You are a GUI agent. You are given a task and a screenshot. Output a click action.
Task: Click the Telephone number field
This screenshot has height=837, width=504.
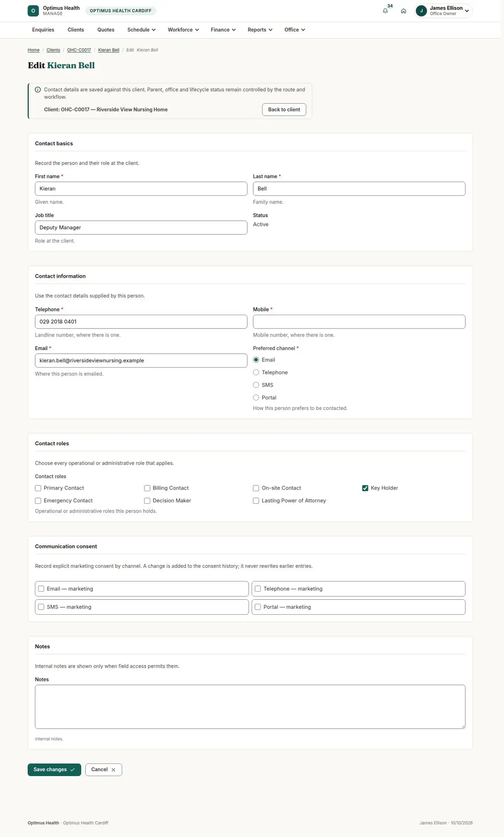pos(141,322)
